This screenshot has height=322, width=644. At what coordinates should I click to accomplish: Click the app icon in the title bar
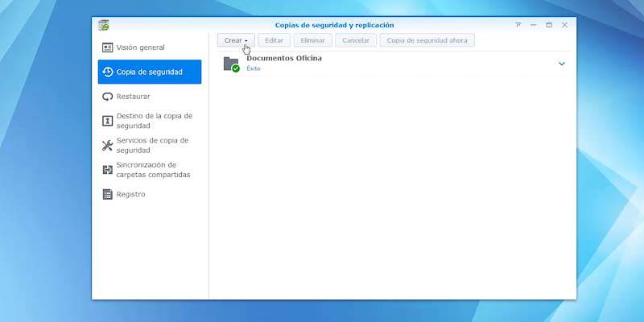104,25
